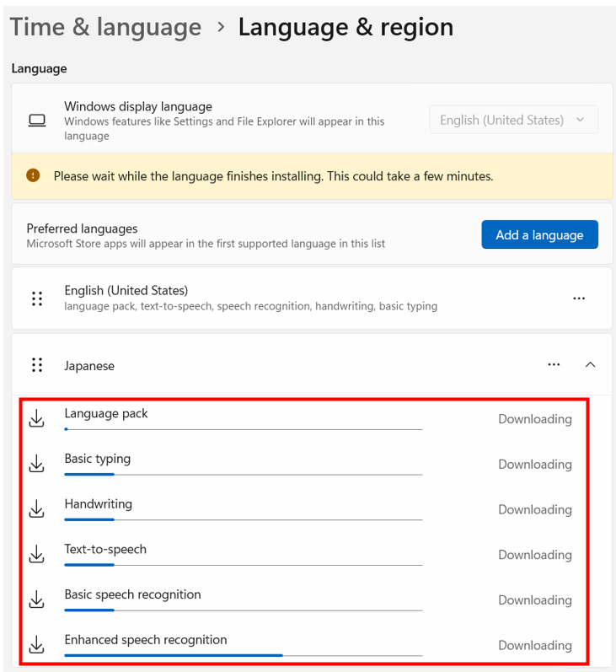Click the Handwriting download icon

37,508
